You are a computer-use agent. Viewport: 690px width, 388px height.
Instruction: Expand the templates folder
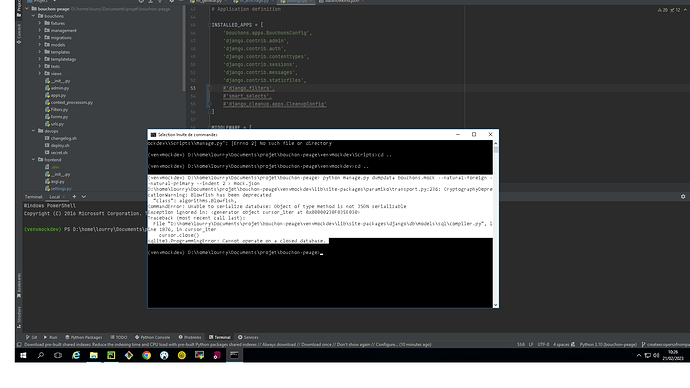(40, 52)
